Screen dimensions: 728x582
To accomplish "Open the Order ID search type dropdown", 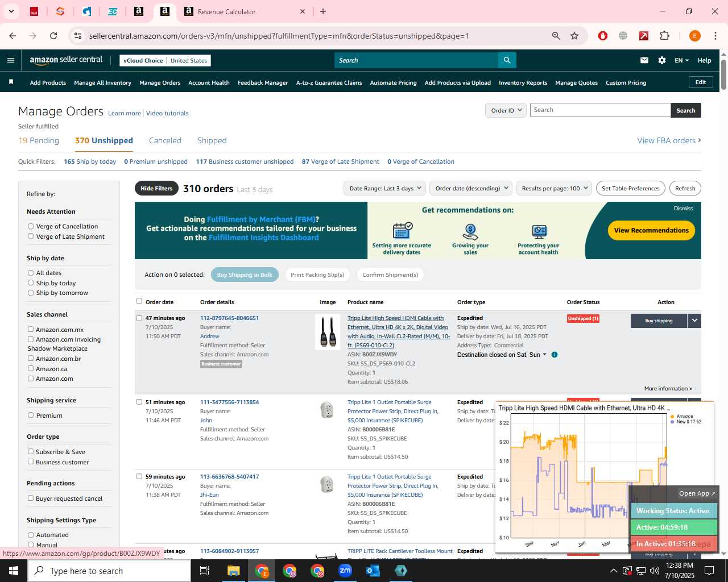I will tap(506, 110).
